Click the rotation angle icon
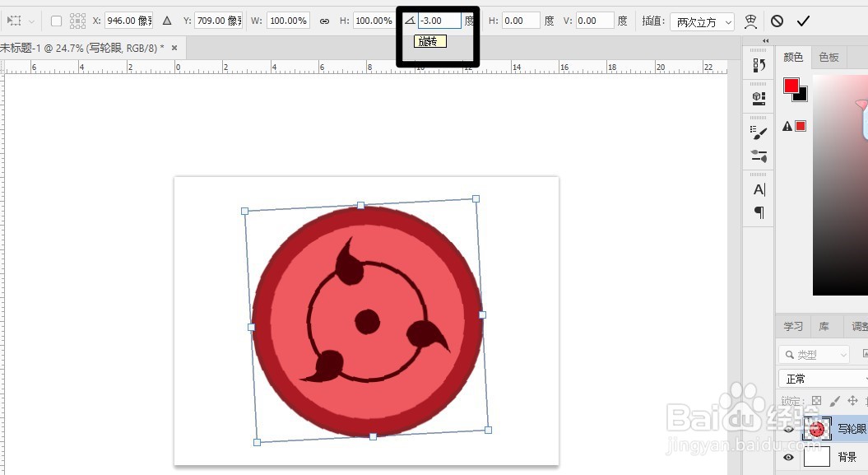Viewport: 868px width, 475px height. [410, 21]
